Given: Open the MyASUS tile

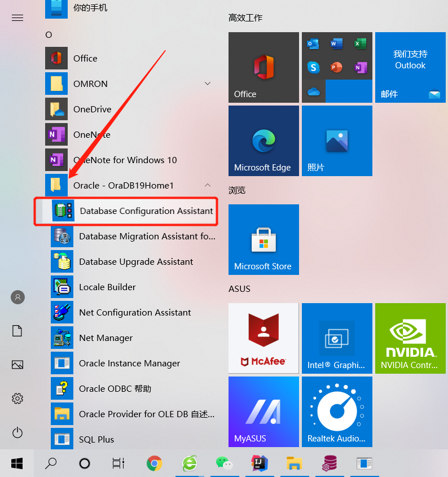Looking at the screenshot, I should coord(263,412).
